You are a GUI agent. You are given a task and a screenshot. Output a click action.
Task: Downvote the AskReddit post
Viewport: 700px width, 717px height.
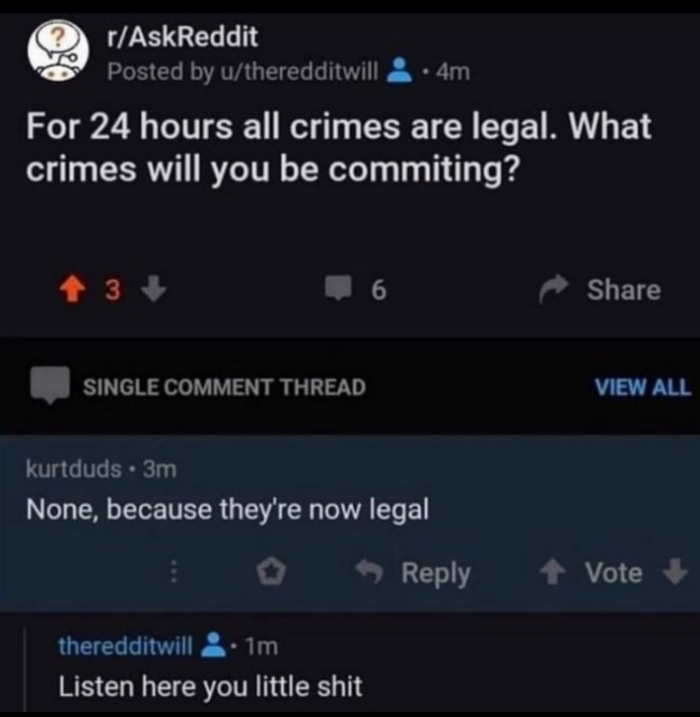[154, 289]
